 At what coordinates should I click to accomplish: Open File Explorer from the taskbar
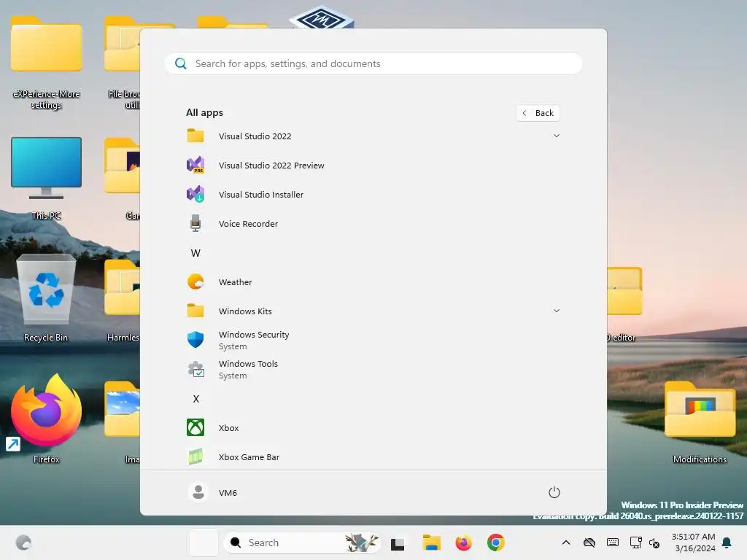pyautogui.click(x=431, y=542)
